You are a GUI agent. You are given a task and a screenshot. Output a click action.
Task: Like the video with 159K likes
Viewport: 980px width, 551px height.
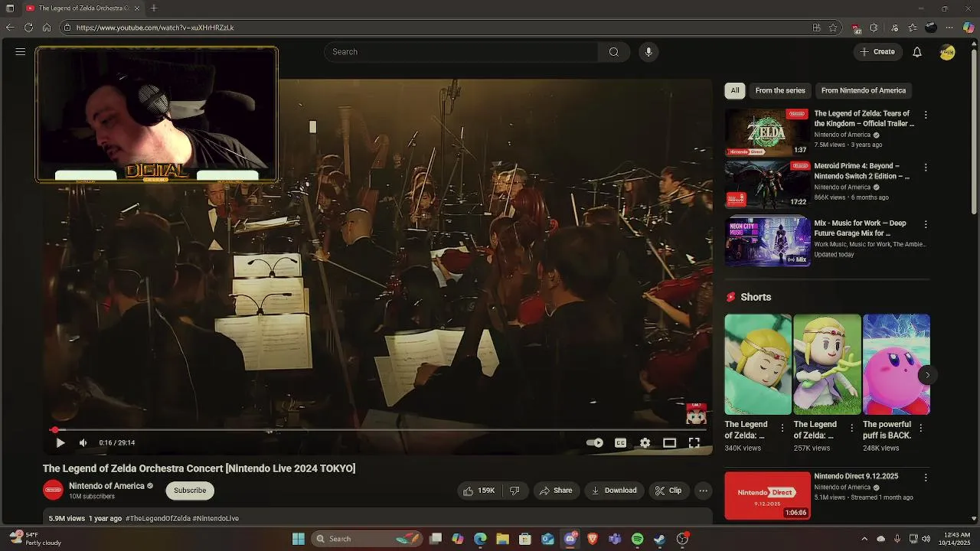coord(479,491)
